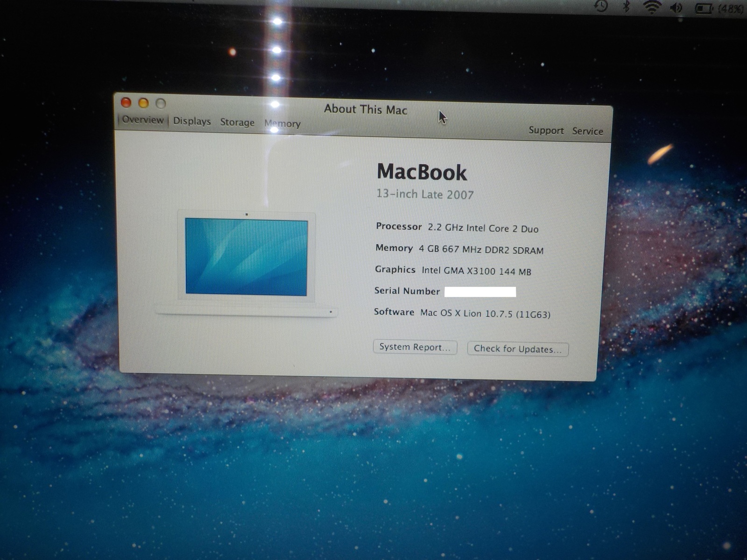Open the Support link

[x=546, y=130]
